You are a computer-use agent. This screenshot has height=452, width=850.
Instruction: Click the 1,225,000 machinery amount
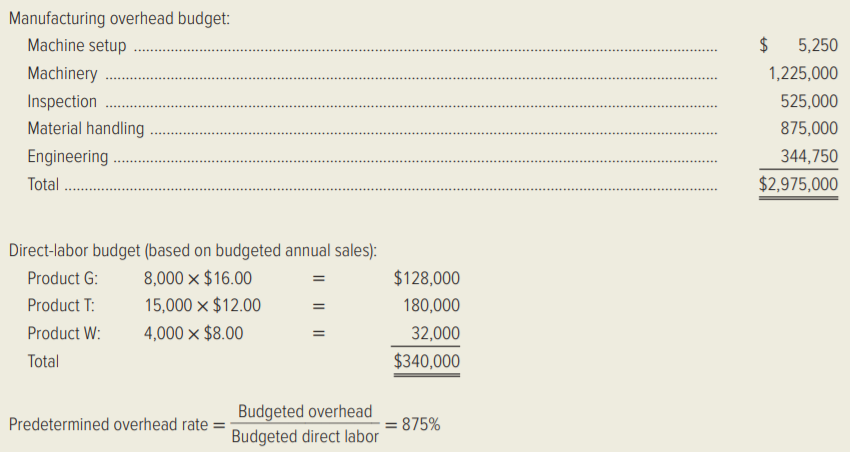[803, 73]
